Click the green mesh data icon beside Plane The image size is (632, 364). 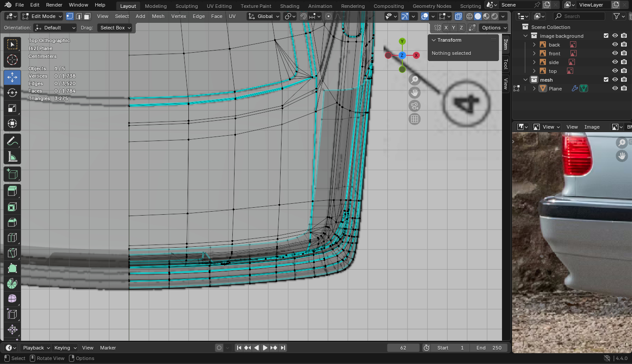[583, 88]
